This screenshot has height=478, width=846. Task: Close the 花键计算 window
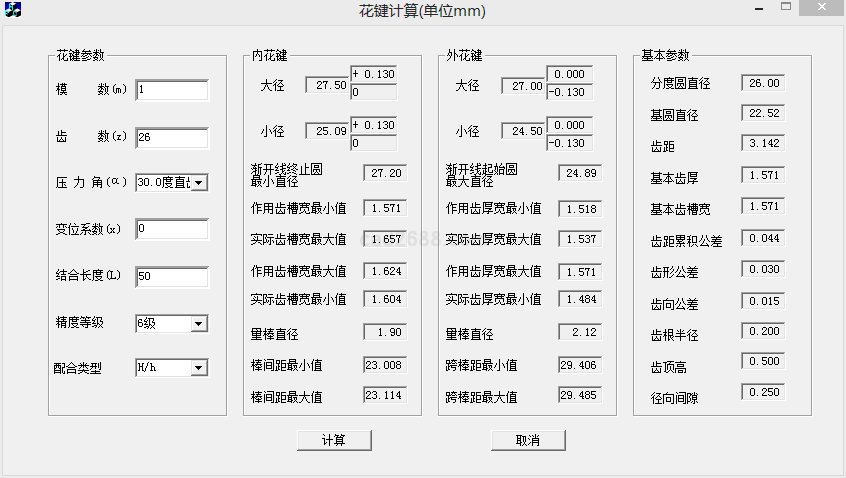click(x=821, y=9)
